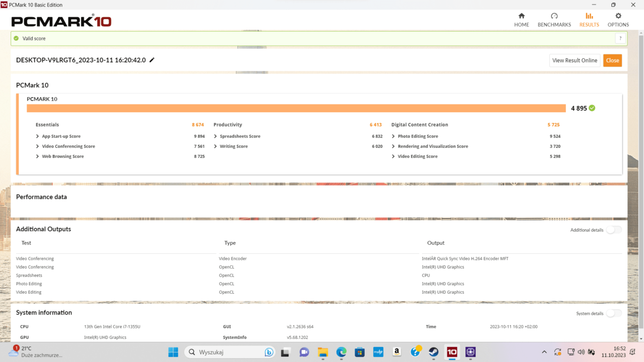Open Amazon app from taskbar
644x362 pixels.
tap(397, 352)
